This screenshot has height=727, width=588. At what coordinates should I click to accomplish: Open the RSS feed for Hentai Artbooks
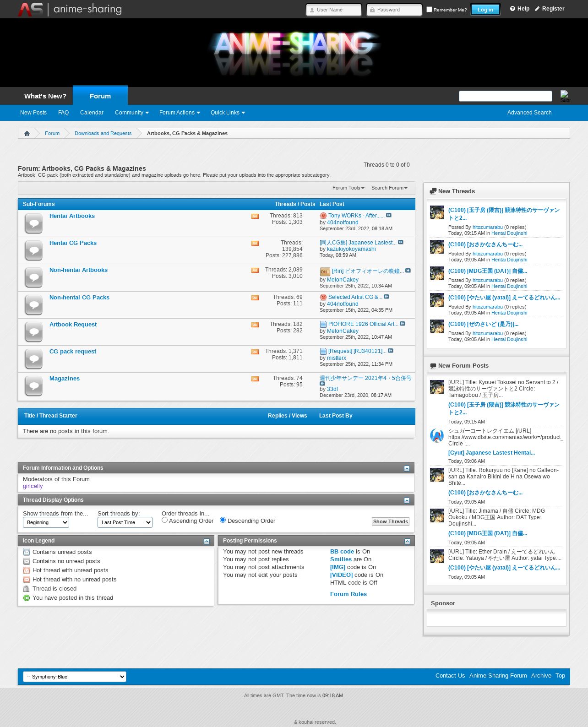(x=255, y=216)
